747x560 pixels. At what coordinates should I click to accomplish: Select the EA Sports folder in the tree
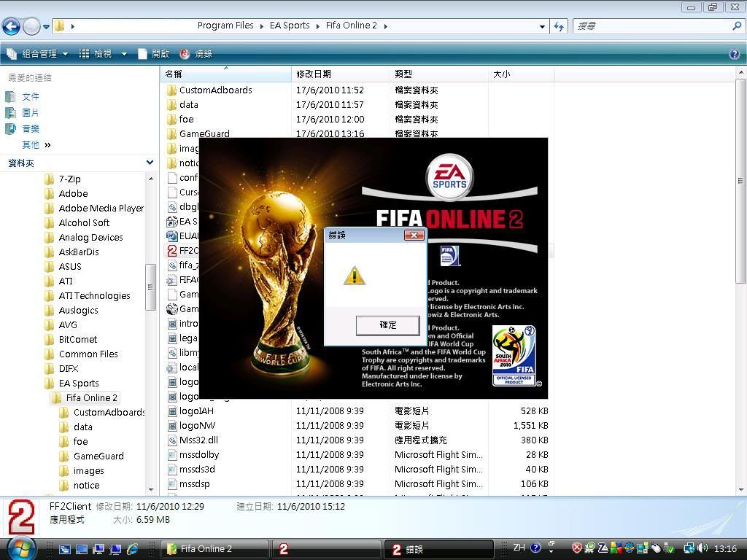79,383
